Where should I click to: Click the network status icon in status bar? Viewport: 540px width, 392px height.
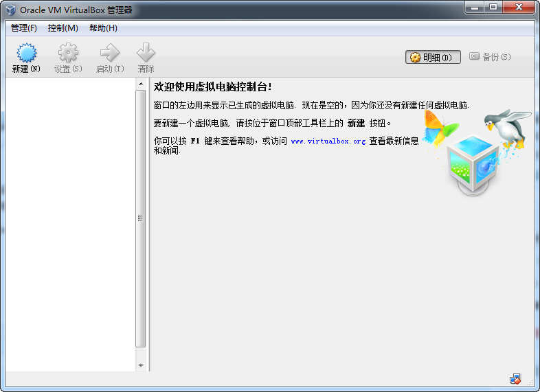point(515,379)
